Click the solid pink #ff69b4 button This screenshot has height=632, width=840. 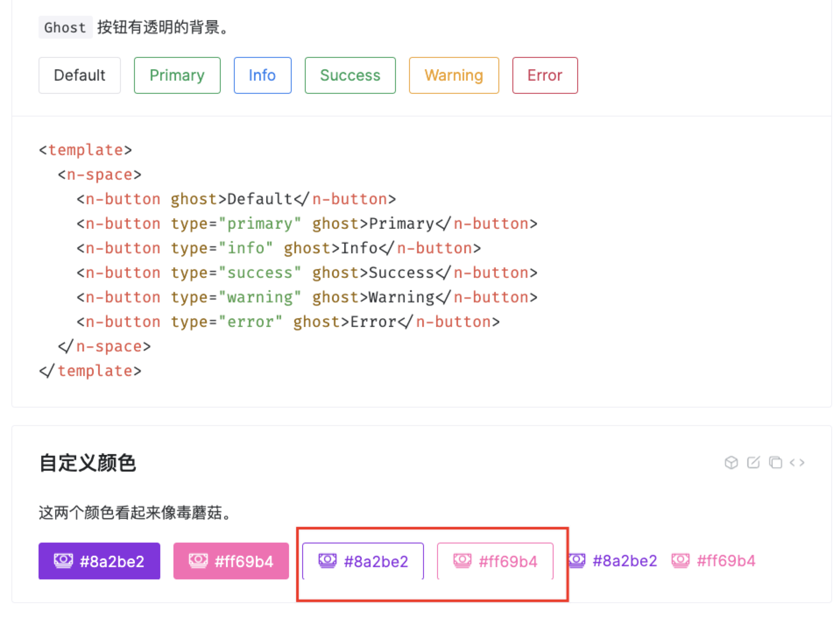click(x=231, y=561)
